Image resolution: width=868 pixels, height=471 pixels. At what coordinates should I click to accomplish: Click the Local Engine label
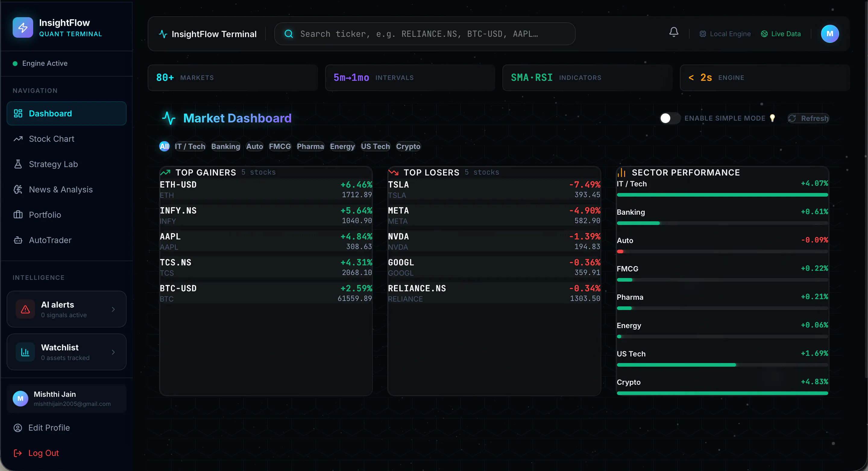730,34
